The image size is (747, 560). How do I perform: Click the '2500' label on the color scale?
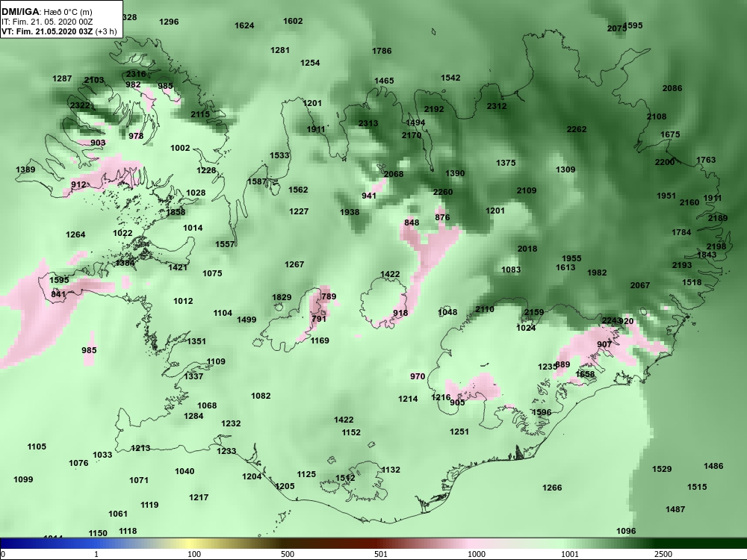click(x=663, y=554)
